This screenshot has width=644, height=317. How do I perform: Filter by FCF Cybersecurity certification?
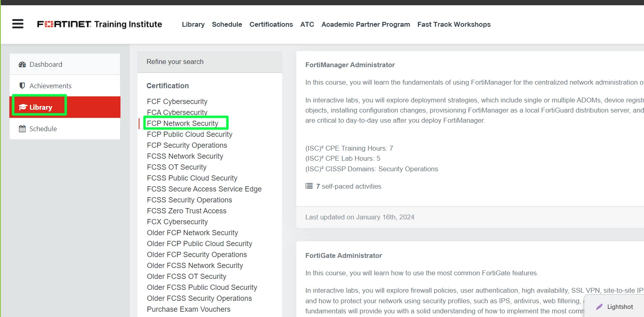(x=177, y=102)
